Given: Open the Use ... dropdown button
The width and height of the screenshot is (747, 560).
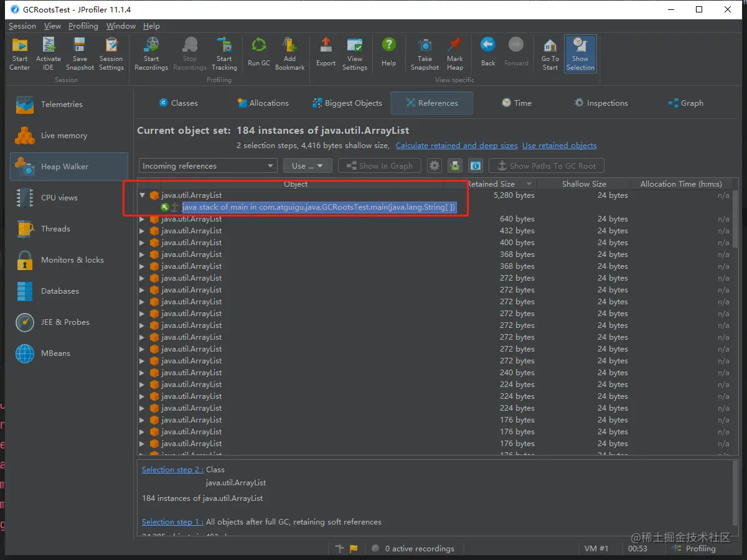Looking at the screenshot, I should point(308,166).
